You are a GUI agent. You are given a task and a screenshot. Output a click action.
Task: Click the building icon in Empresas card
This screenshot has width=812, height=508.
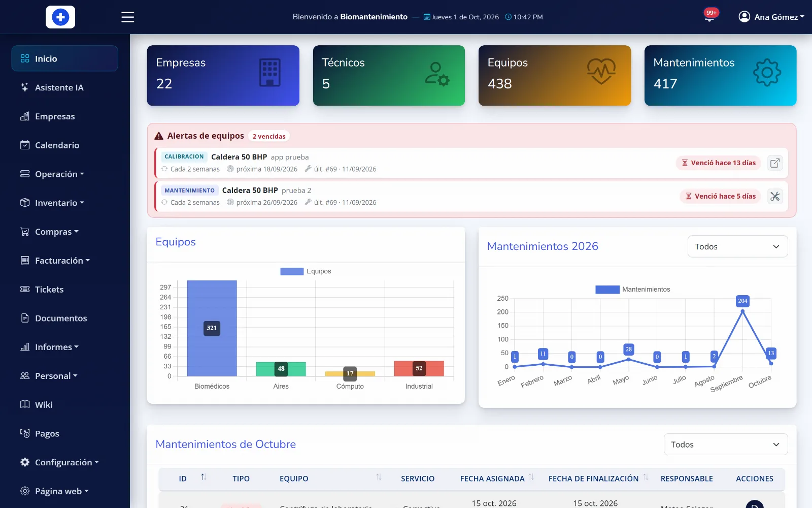[270, 73]
